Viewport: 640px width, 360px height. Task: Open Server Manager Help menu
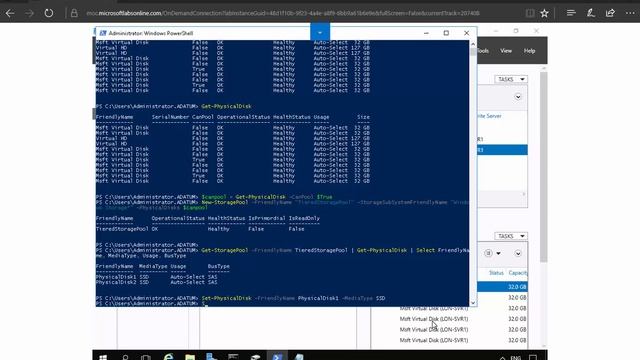529,51
